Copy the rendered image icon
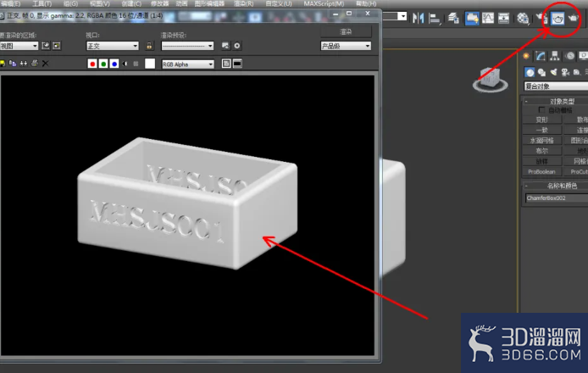Screen dimensions: 588x373 (13, 64)
